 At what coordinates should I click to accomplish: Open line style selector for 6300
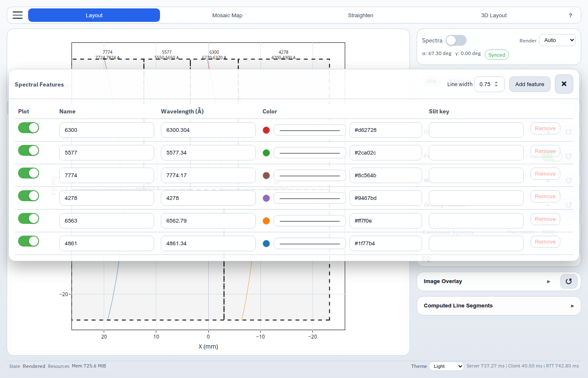(310, 130)
